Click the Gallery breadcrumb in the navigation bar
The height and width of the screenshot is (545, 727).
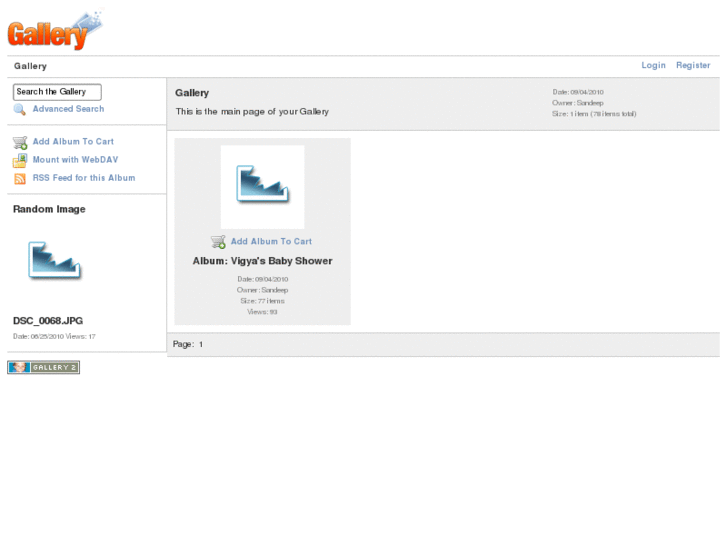[30, 66]
